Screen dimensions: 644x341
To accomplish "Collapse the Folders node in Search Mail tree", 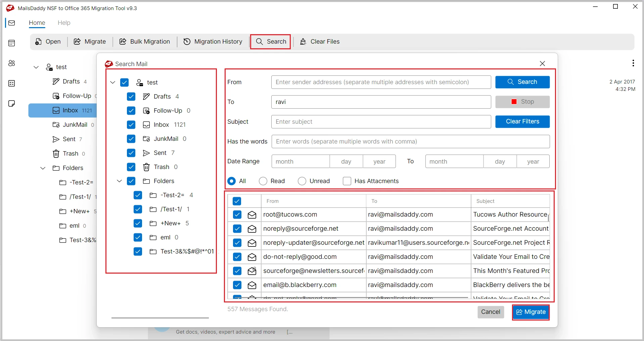I will (119, 181).
